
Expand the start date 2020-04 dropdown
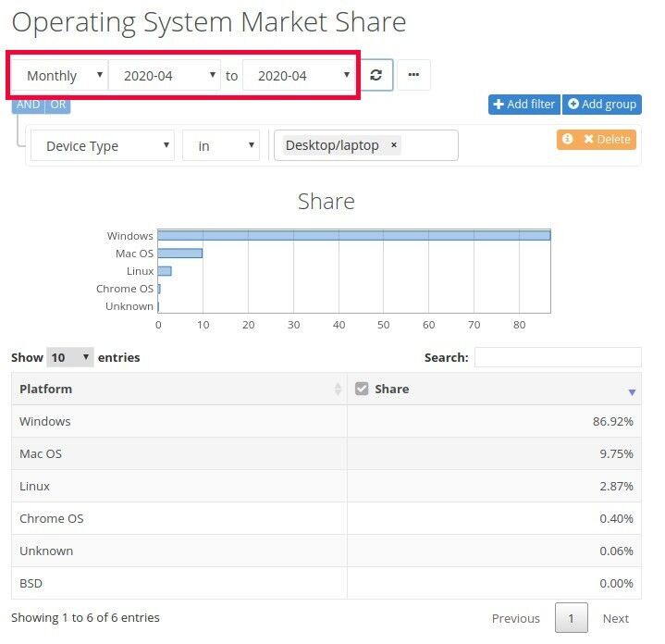pos(165,76)
